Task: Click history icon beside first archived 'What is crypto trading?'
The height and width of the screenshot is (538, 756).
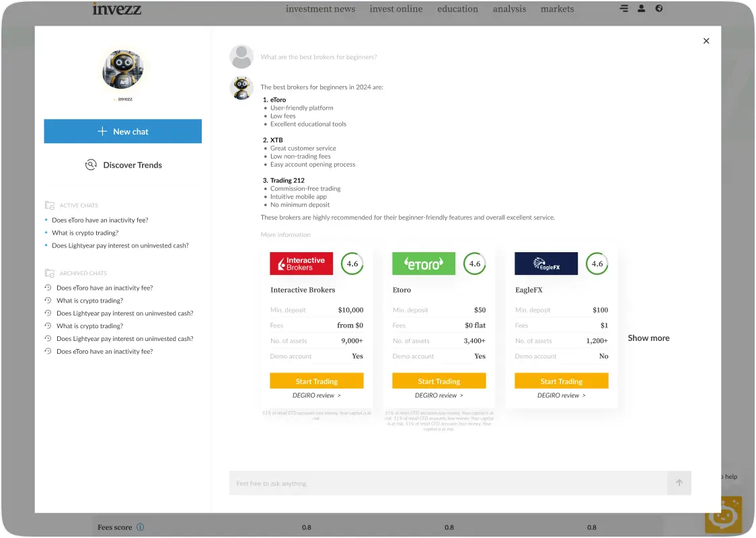Action: (x=48, y=301)
